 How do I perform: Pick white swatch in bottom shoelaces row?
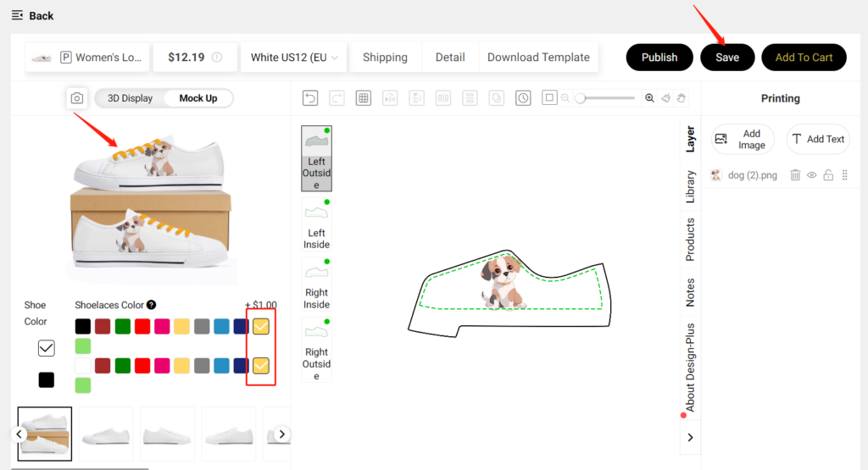click(x=83, y=366)
